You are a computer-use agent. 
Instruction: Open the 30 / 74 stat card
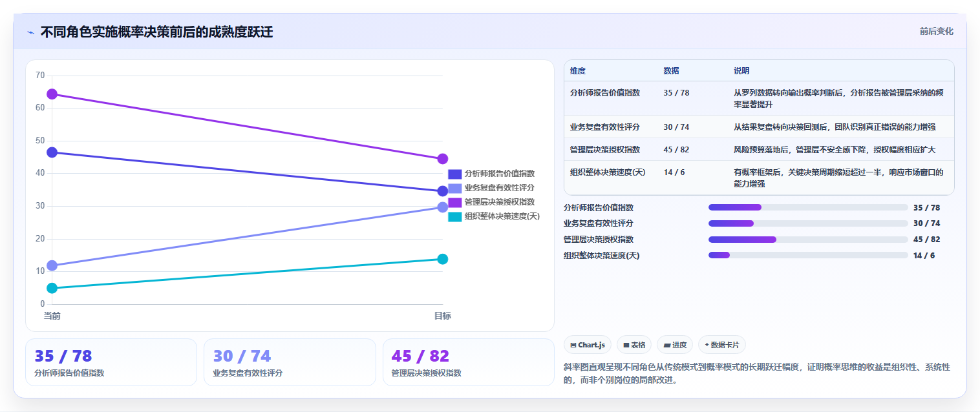pos(290,362)
